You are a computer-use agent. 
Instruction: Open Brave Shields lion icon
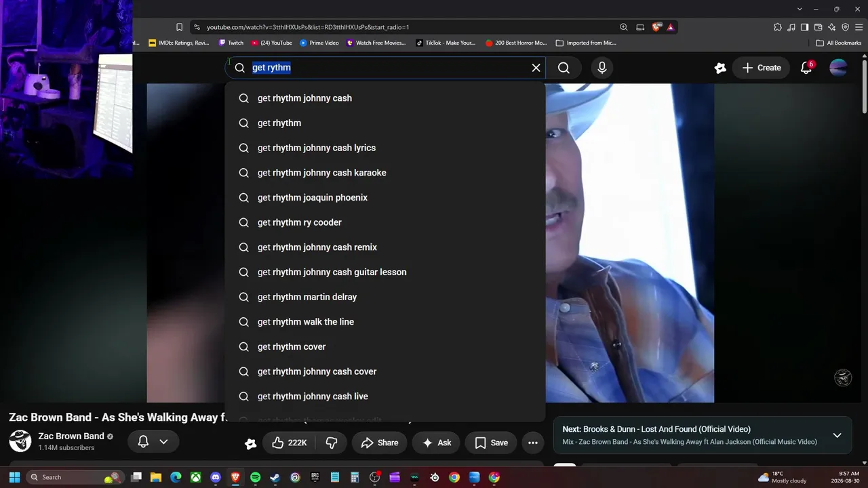(656, 27)
